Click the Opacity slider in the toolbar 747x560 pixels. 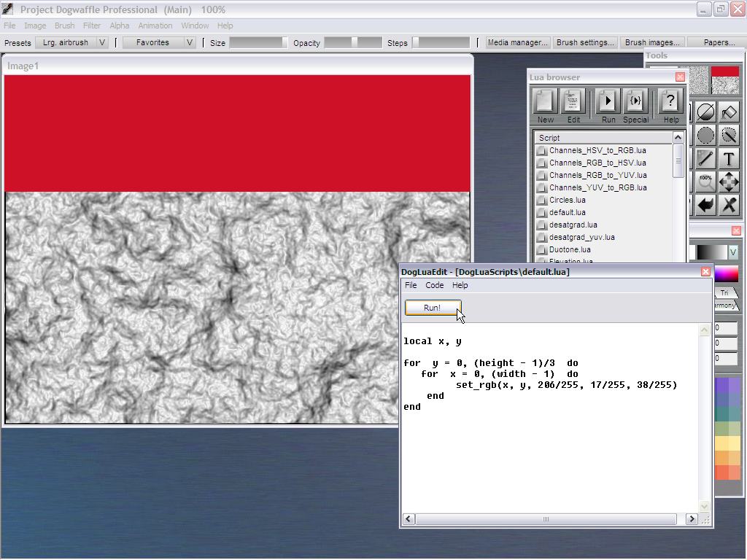pos(352,42)
